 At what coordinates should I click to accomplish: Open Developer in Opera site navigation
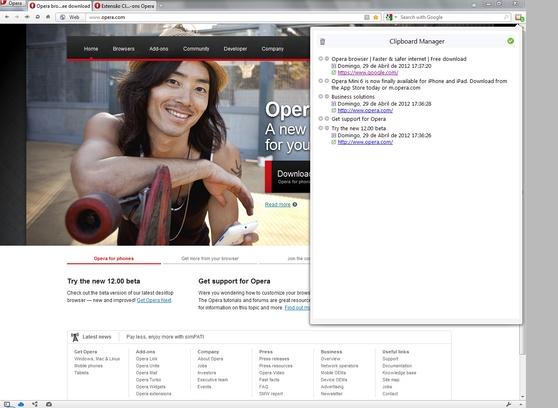[235, 49]
